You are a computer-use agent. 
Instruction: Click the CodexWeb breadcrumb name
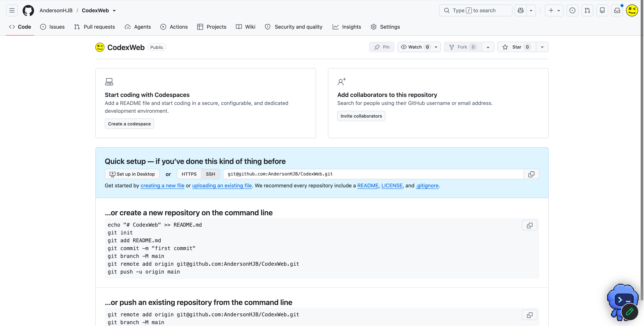[x=95, y=10]
